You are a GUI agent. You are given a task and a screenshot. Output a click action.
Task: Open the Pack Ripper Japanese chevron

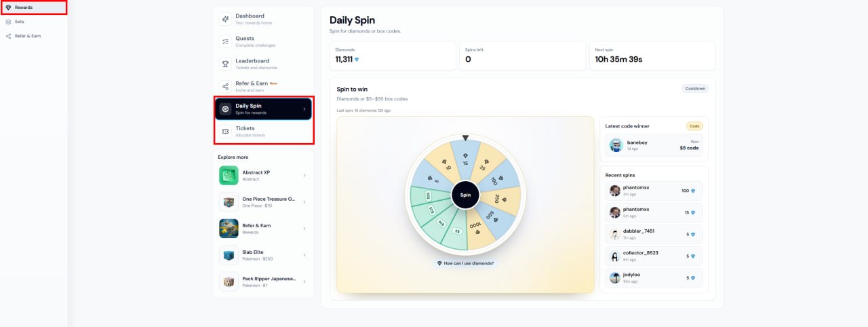304,282
